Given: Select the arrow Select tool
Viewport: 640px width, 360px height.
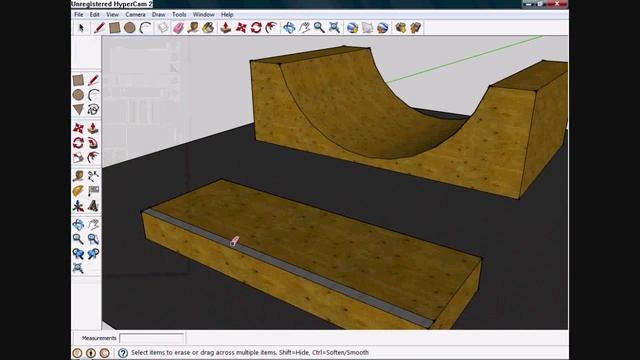Looking at the screenshot, I should tap(81, 28).
